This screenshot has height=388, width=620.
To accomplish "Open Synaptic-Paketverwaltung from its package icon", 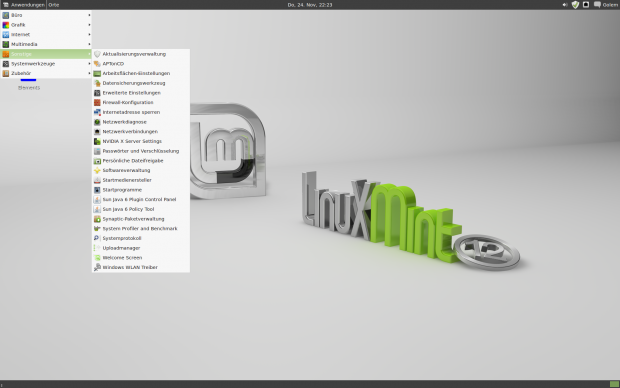I will 97,219.
